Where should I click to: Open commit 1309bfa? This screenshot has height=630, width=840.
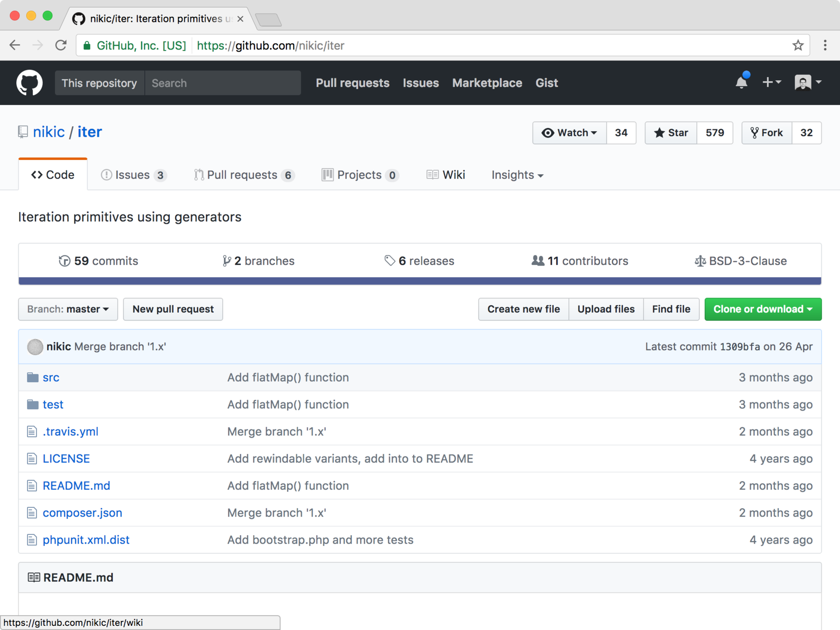tap(740, 347)
